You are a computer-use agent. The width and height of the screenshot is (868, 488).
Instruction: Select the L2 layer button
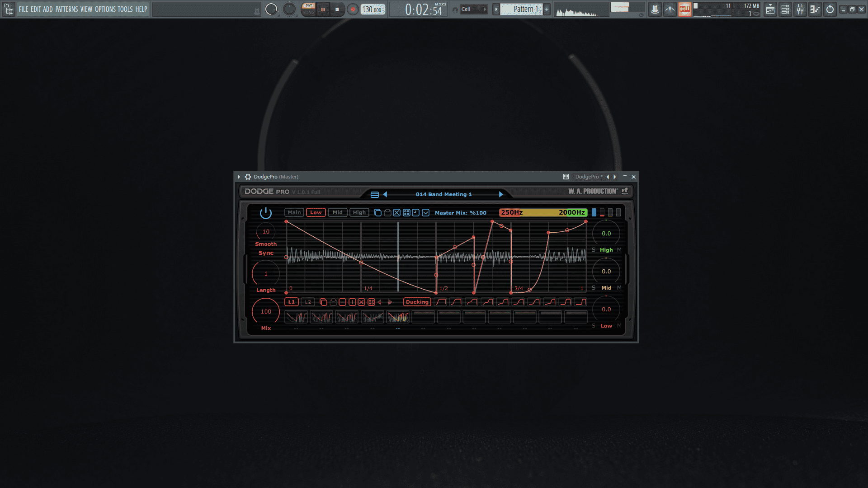308,302
